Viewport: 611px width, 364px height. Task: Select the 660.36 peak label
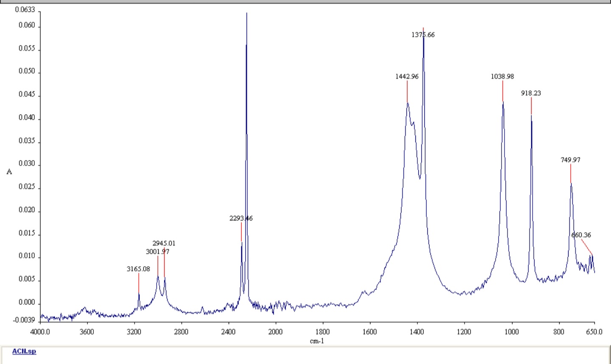click(x=581, y=235)
